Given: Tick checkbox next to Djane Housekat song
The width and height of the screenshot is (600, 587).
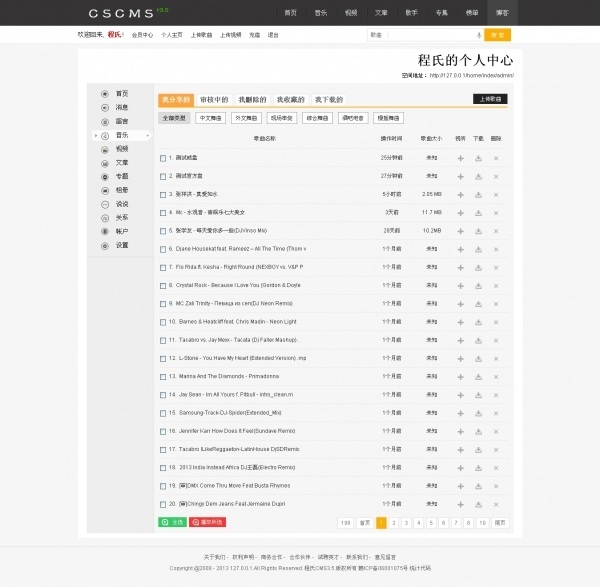Looking at the screenshot, I should pos(163,249).
